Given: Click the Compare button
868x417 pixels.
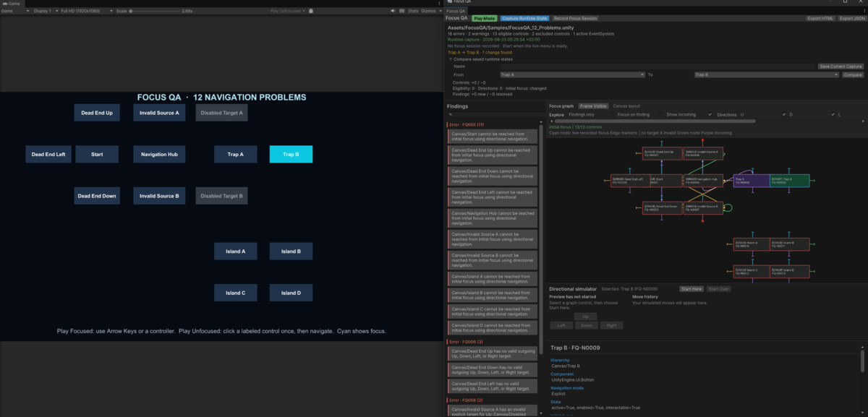Looking at the screenshot, I should (853, 74).
